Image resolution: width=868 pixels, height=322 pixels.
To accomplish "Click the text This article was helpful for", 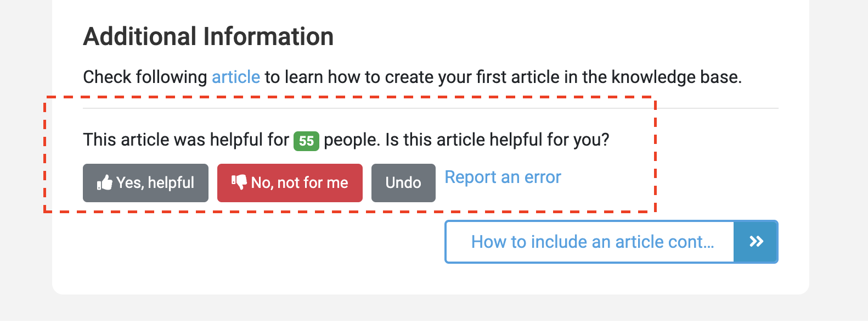I will click(186, 140).
